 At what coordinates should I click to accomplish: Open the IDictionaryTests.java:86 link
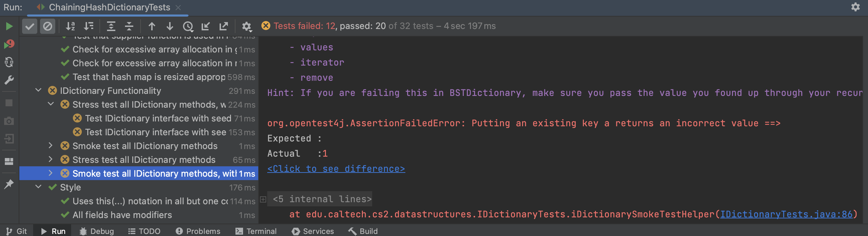click(x=786, y=214)
